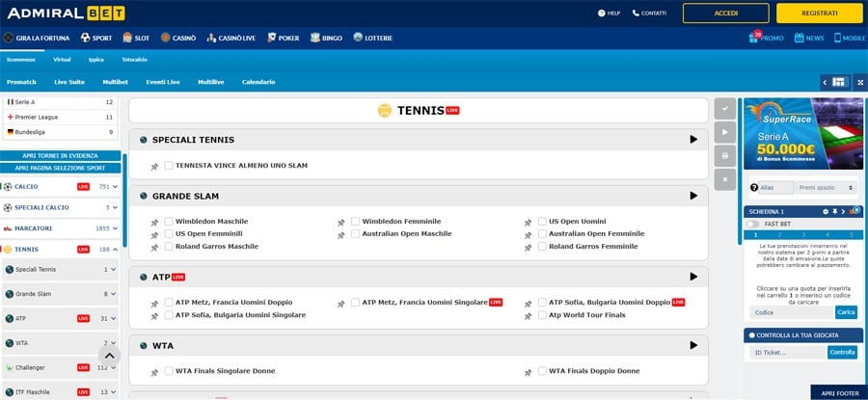Switch to Multibet menu
This screenshot has height=400, width=868.
[115, 82]
